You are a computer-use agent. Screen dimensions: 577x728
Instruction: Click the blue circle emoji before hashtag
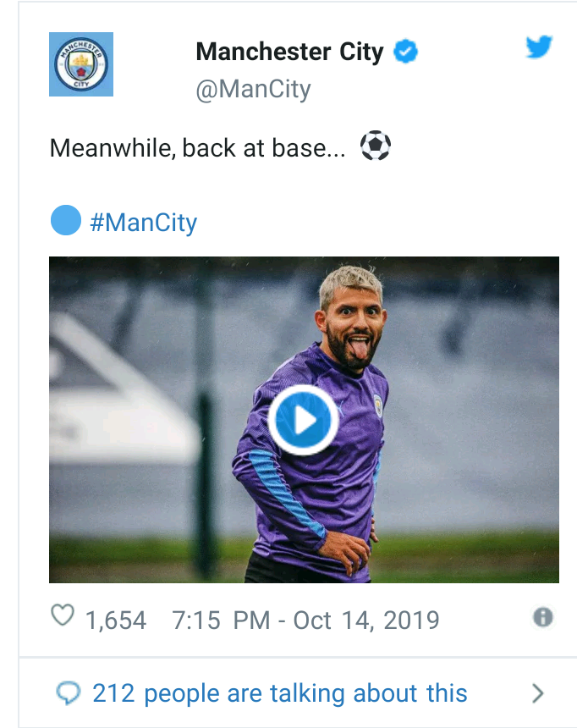[66, 221]
